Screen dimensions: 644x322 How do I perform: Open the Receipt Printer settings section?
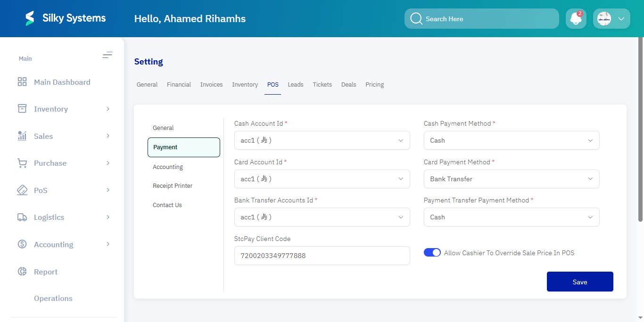(173, 185)
